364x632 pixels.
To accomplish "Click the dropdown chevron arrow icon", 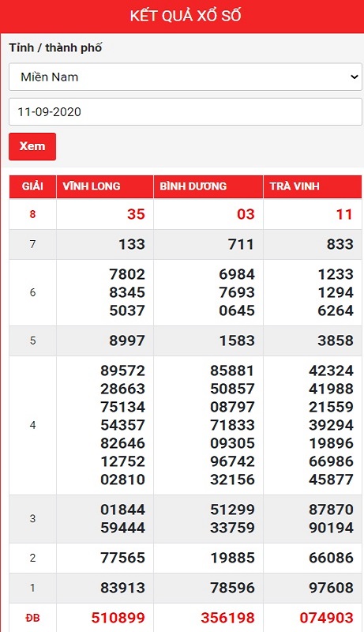I will coord(355,77).
